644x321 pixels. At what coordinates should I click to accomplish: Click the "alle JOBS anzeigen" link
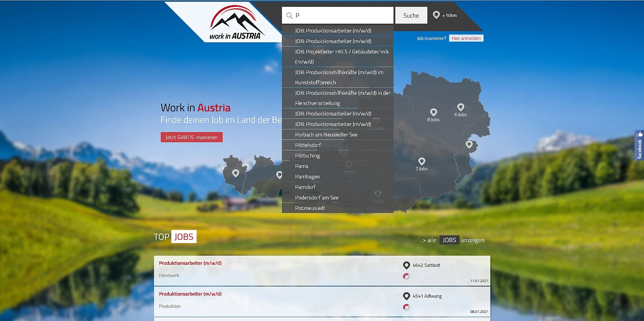[x=453, y=240]
